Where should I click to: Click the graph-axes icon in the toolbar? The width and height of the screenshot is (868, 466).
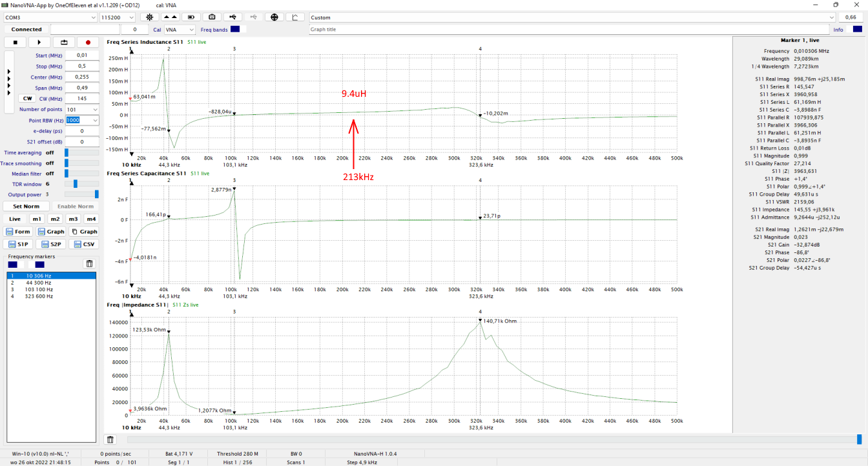coord(295,17)
